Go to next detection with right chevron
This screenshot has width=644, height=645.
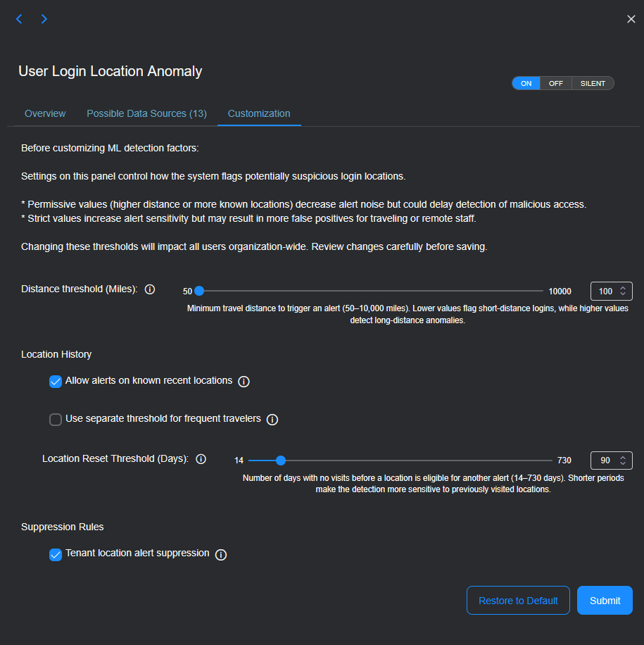(x=44, y=19)
